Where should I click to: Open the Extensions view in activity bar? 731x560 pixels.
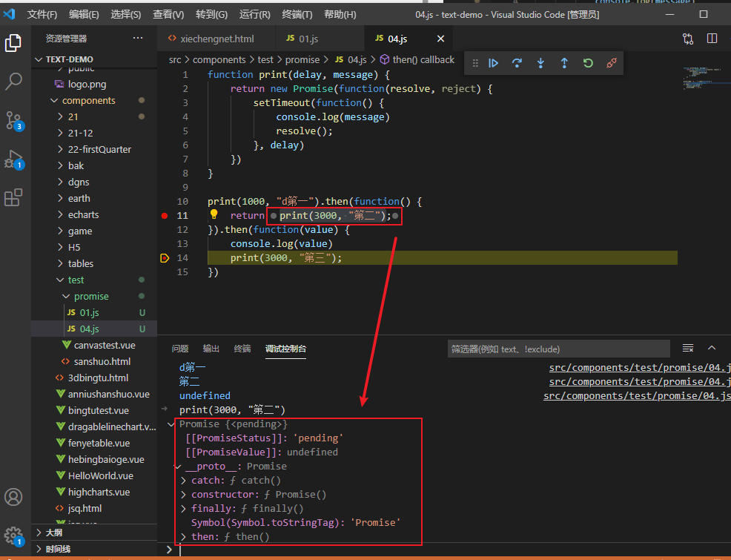13,197
